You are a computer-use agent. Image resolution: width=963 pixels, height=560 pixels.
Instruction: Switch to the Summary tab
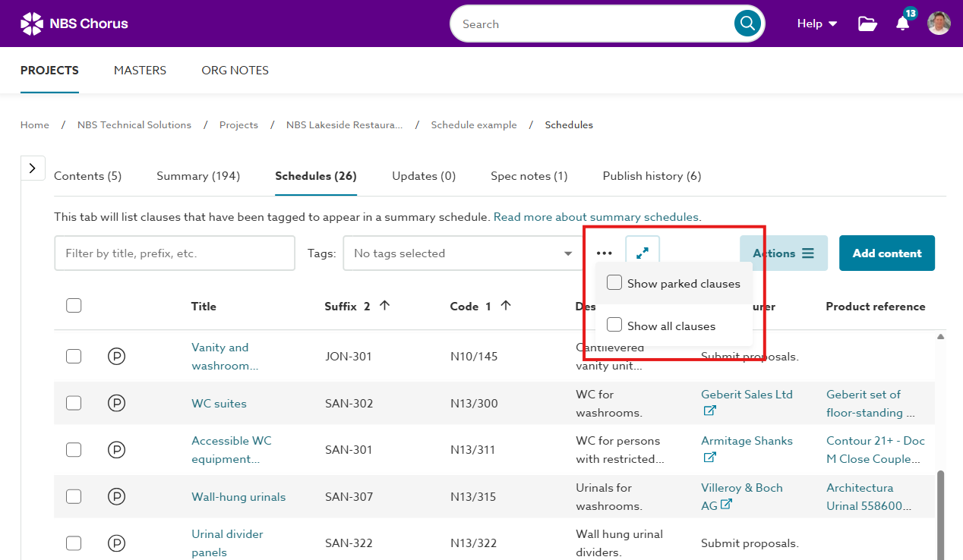(197, 175)
